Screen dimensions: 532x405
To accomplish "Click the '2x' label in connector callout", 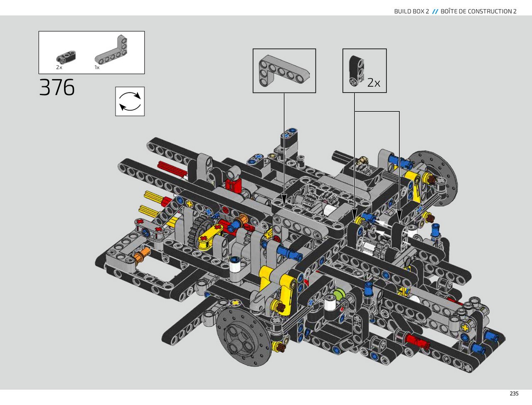I will [374, 83].
